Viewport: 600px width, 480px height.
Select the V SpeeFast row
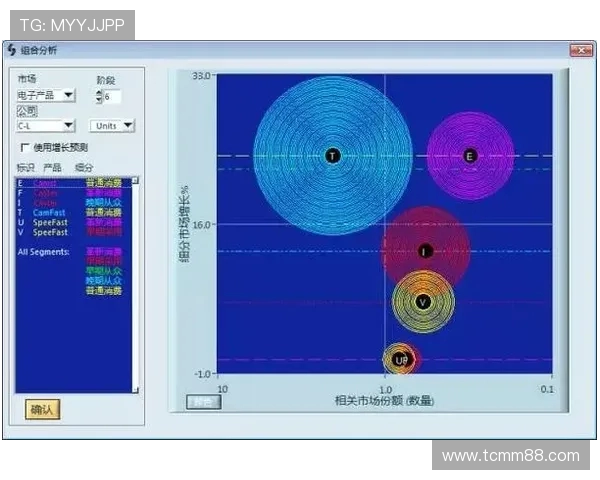(x=50, y=232)
